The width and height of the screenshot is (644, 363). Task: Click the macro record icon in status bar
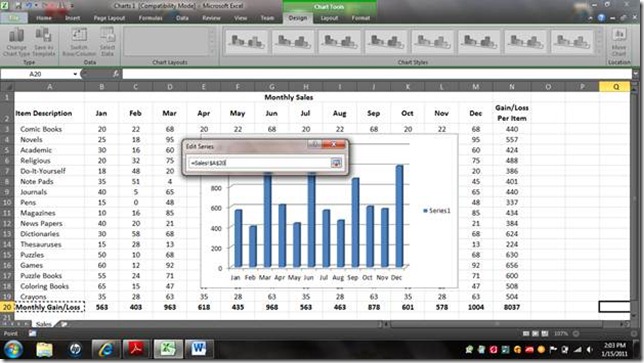click(x=32, y=333)
